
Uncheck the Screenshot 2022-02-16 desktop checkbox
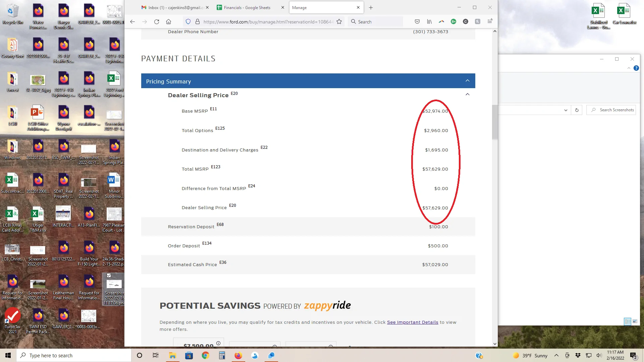109,275
